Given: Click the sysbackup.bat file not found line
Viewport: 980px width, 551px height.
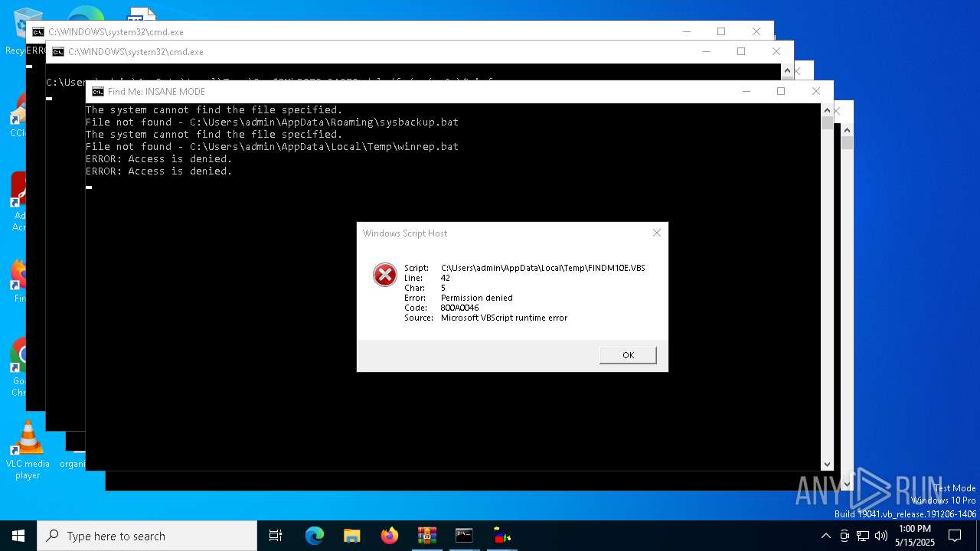Looking at the screenshot, I should pos(272,122).
